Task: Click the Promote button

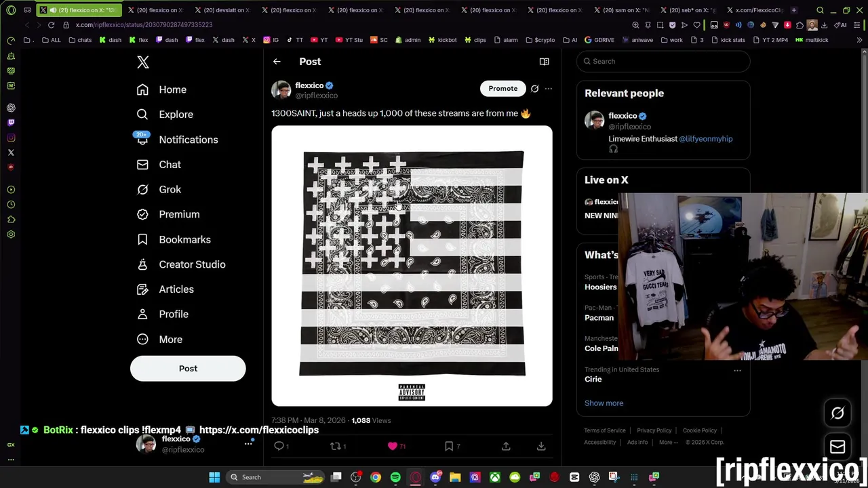Action: (503, 89)
